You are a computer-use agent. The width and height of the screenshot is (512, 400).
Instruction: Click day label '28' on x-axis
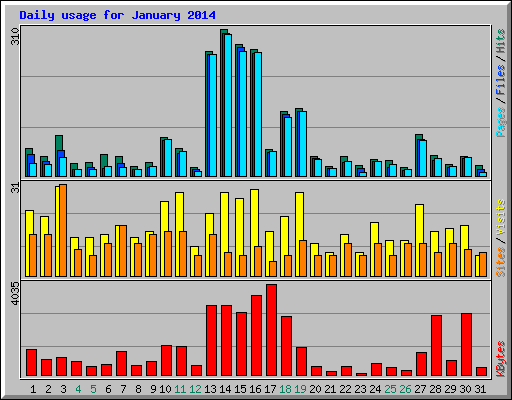[435, 389]
